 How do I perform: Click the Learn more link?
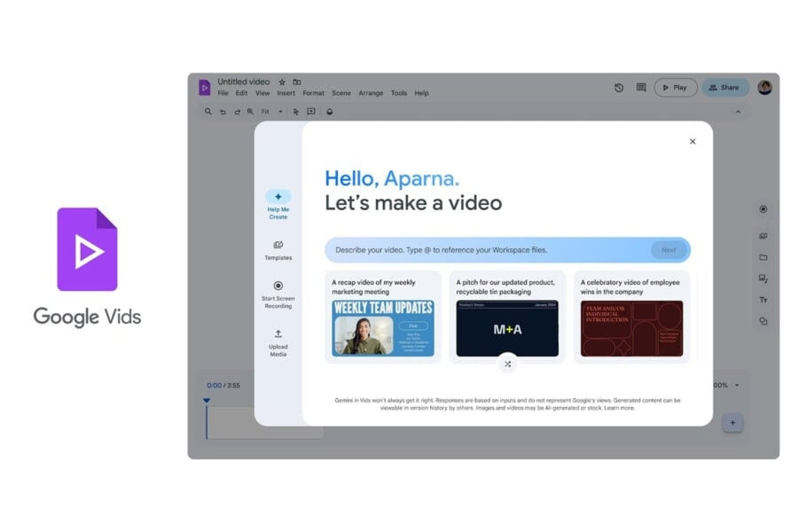tap(619, 408)
